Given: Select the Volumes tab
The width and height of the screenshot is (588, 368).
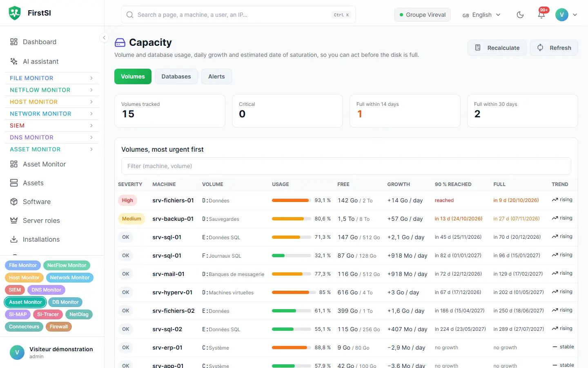Looking at the screenshot, I should (133, 76).
